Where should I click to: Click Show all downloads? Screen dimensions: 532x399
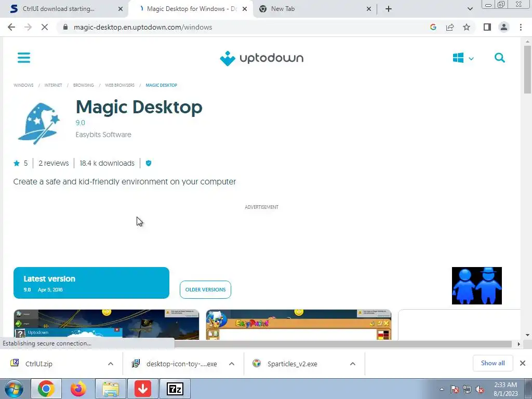tap(493, 363)
